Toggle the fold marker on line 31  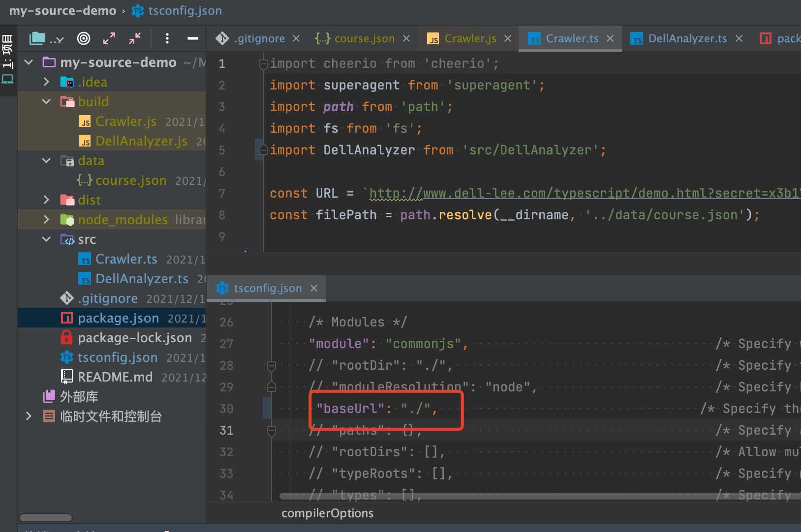click(271, 431)
